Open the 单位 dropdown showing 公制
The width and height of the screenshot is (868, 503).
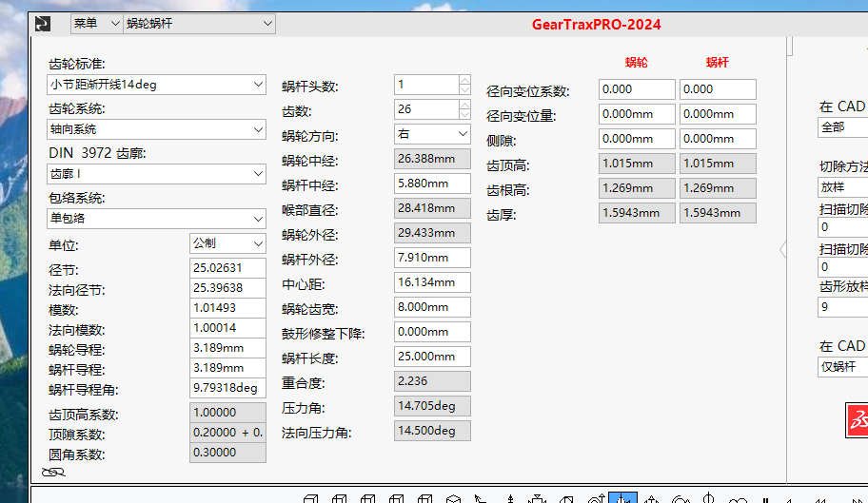click(x=227, y=243)
